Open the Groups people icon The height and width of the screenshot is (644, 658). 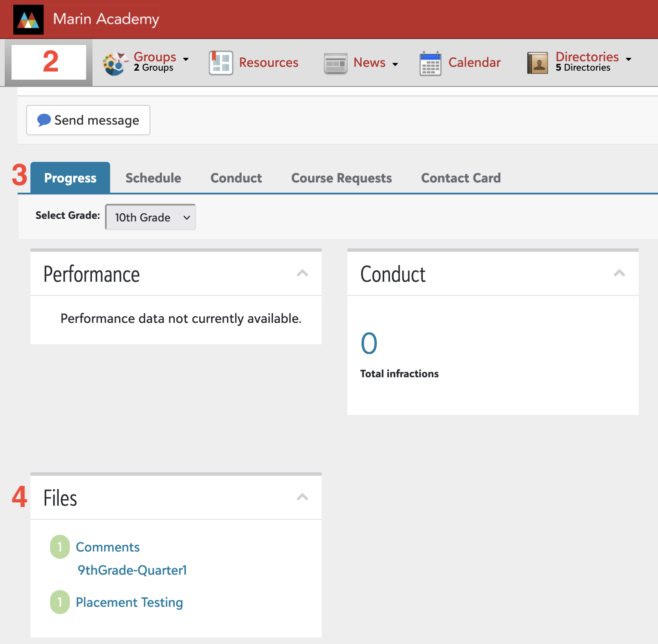(115, 63)
